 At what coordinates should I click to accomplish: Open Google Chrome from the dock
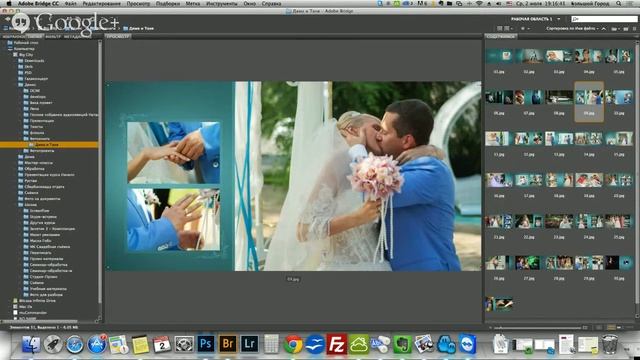[293, 344]
